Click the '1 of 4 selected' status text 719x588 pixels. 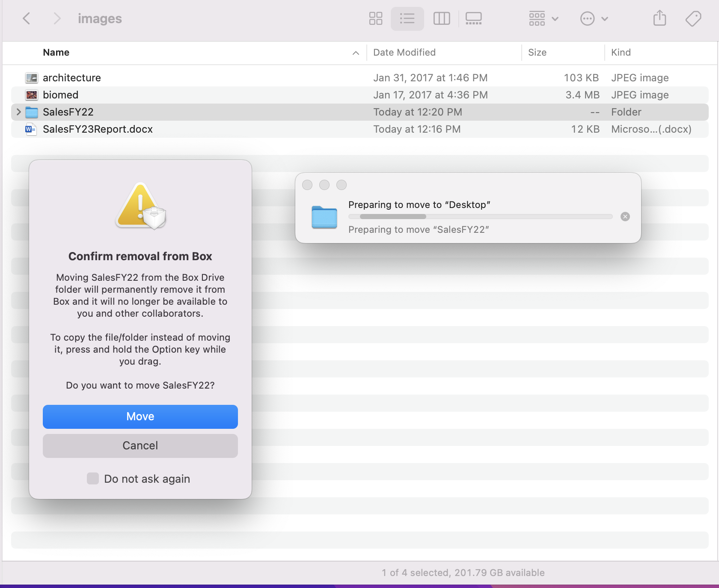[415, 573]
